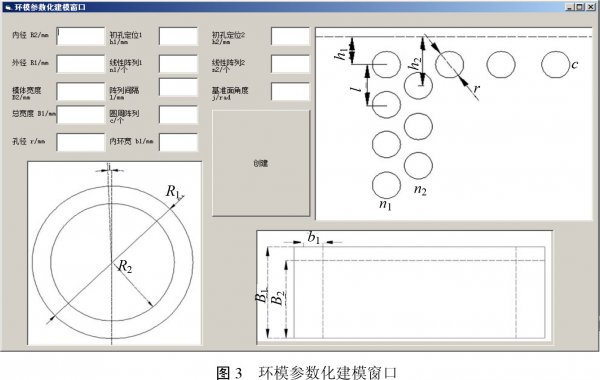Click the 内径 R2/mm input field

[x=81, y=36]
